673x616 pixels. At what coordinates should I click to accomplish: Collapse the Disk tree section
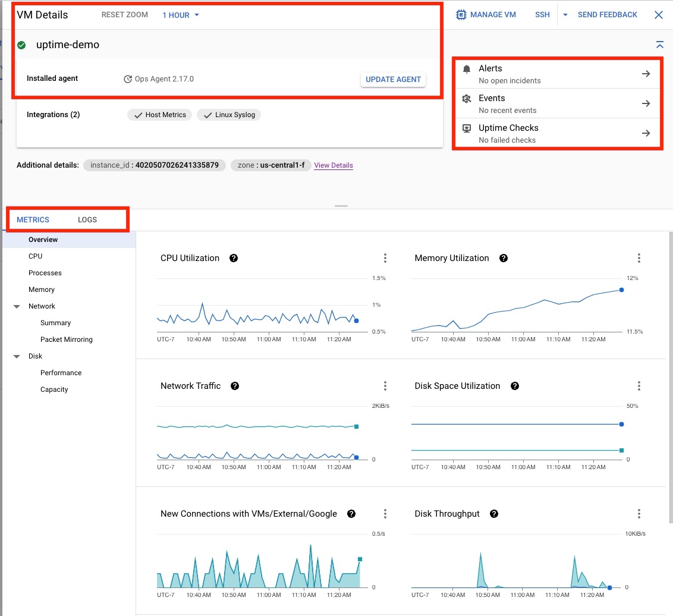16,356
